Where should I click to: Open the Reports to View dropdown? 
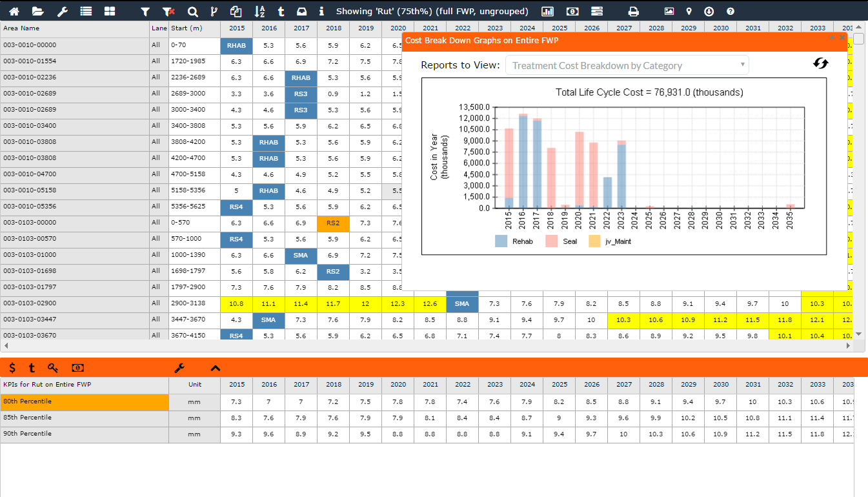(627, 65)
